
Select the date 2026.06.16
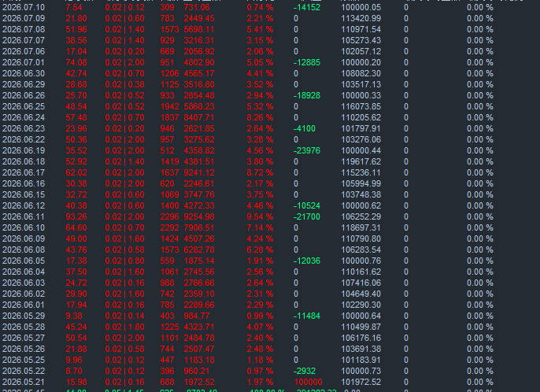[24, 183]
